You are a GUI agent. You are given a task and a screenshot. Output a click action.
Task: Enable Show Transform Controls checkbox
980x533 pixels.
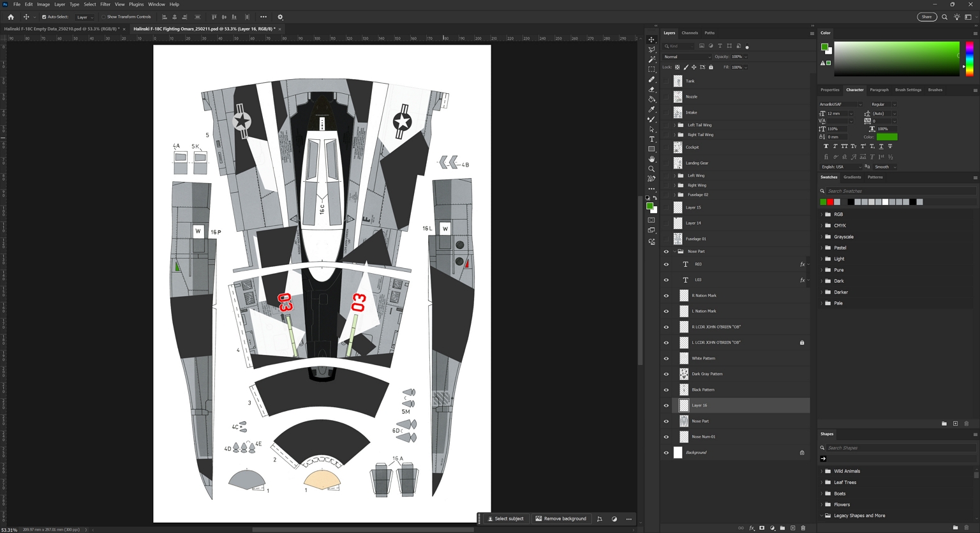point(103,17)
